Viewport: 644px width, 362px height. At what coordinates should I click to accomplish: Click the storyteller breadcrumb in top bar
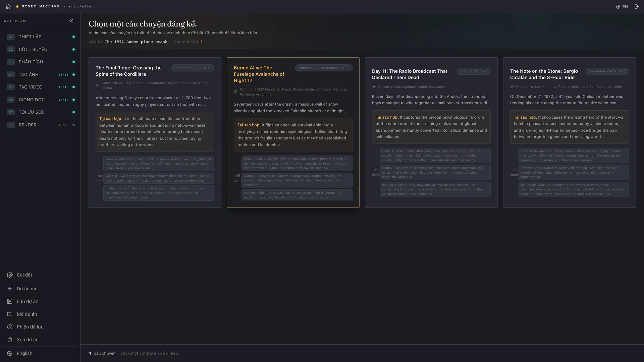pyautogui.click(x=81, y=6)
